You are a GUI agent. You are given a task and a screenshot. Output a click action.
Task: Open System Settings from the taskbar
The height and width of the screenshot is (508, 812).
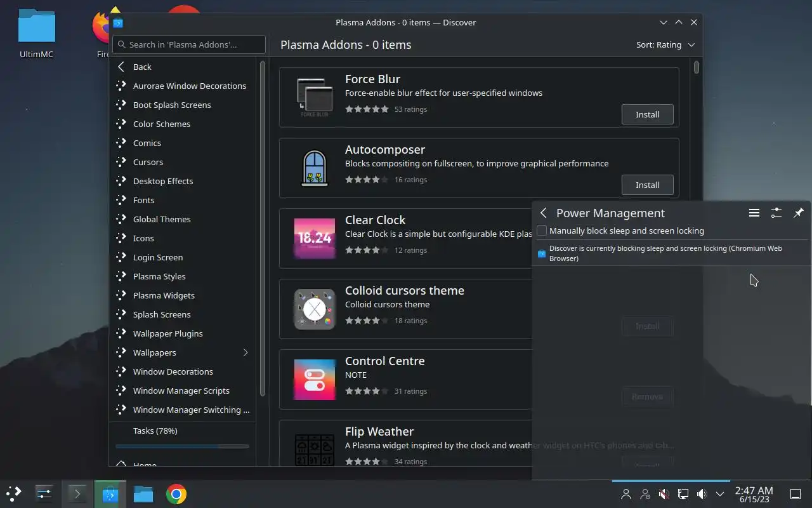coord(44,493)
